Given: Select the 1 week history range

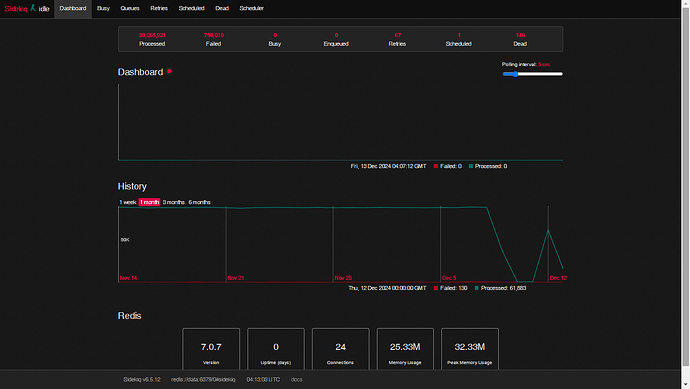Looking at the screenshot, I should pyautogui.click(x=128, y=202).
